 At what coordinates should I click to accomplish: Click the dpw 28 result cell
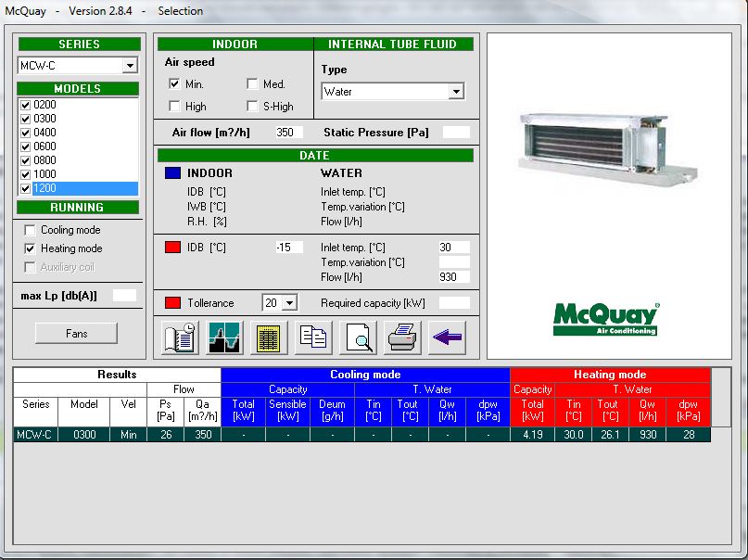click(689, 435)
